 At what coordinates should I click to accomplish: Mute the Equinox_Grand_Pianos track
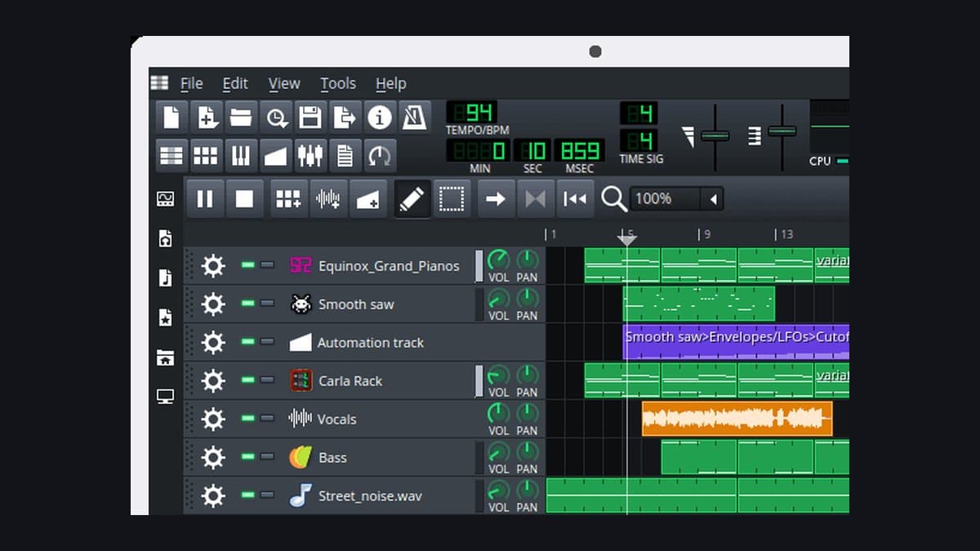click(247, 265)
